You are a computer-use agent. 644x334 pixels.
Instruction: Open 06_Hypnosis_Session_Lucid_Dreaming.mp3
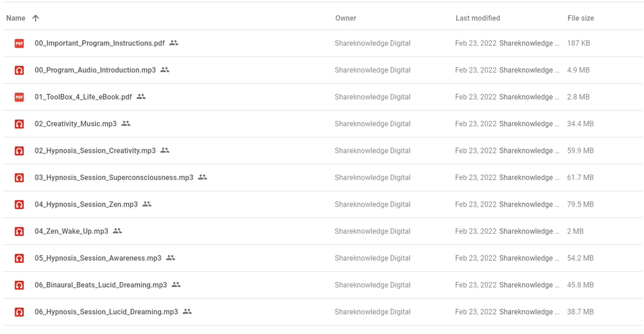point(106,312)
